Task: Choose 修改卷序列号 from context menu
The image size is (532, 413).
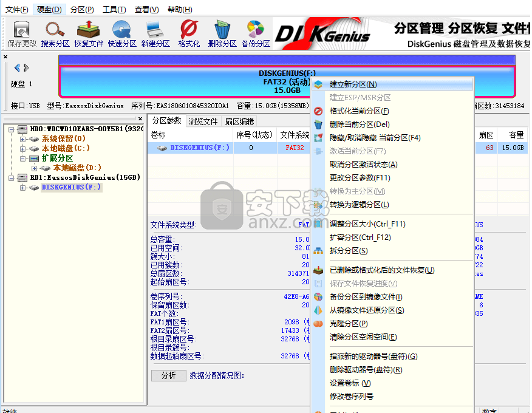Action: click(x=392, y=396)
